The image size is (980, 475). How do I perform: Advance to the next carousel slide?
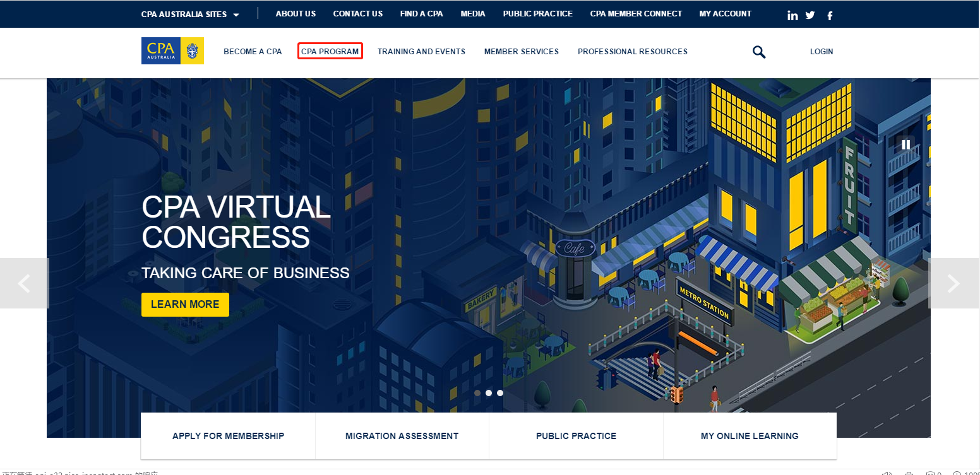click(x=953, y=283)
